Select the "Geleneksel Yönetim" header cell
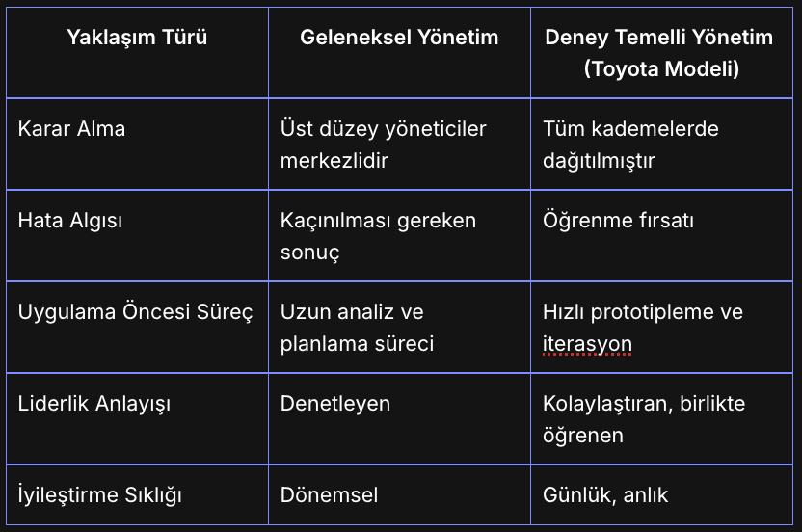 click(x=399, y=38)
